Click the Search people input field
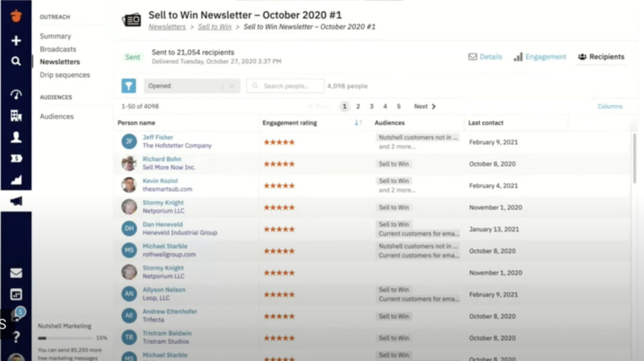Image resolution: width=644 pixels, height=361 pixels. click(286, 86)
